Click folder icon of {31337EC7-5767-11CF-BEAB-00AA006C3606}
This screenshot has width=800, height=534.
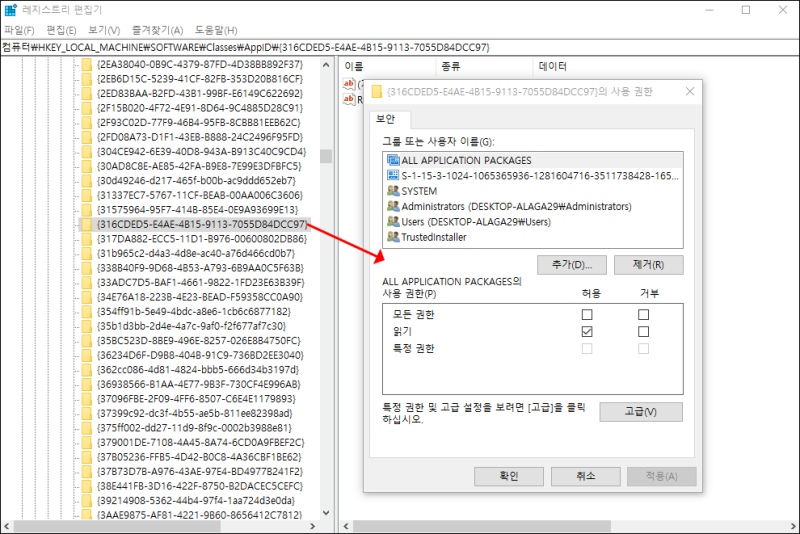pos(87,195)
